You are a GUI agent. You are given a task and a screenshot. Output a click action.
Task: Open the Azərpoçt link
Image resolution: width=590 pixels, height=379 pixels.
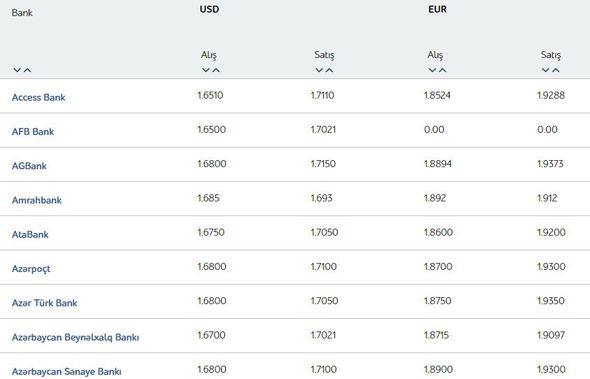pos(31,269)
